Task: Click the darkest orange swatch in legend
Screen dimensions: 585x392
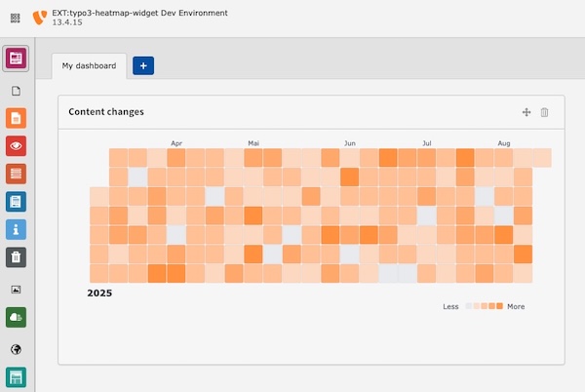Action: pos(500,306)
